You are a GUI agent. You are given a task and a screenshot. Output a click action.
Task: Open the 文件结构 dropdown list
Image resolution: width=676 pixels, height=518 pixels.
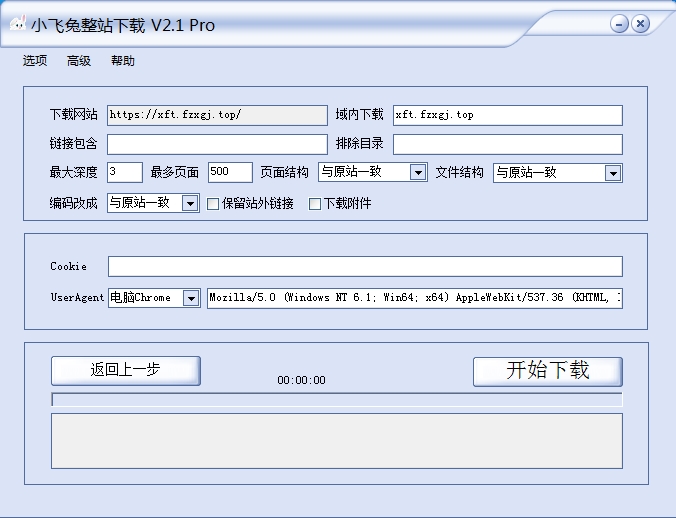pos(612,173)
